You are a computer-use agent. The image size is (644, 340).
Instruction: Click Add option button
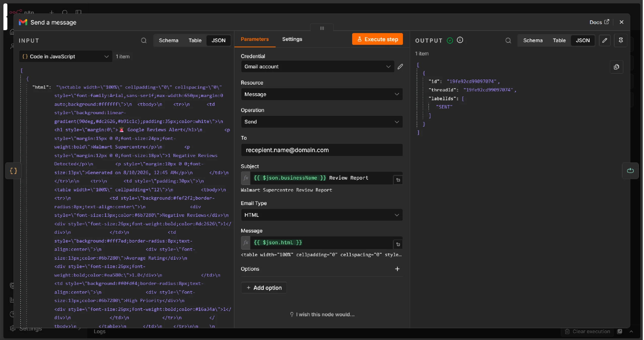click(x=264, y=288)
